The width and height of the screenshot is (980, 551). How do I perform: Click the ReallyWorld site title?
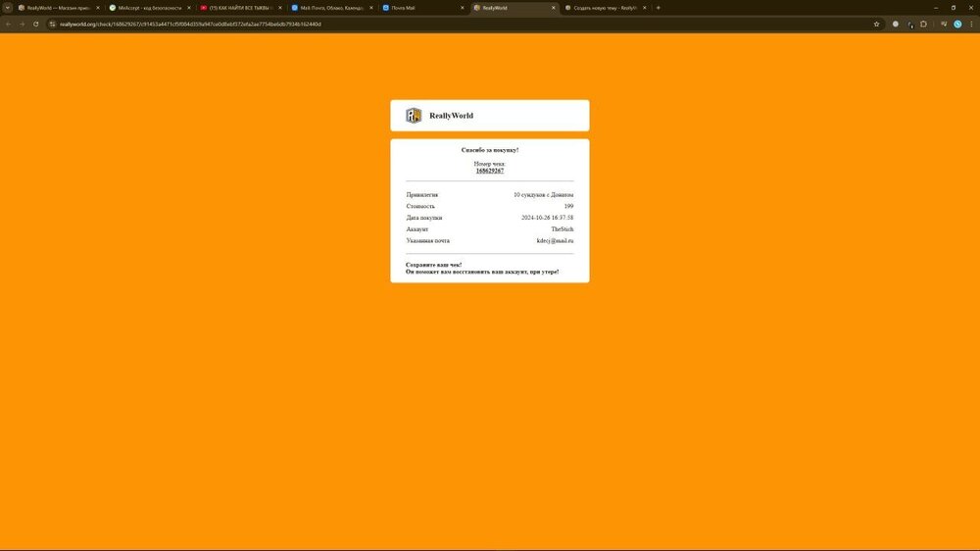(x=451, y=116)
